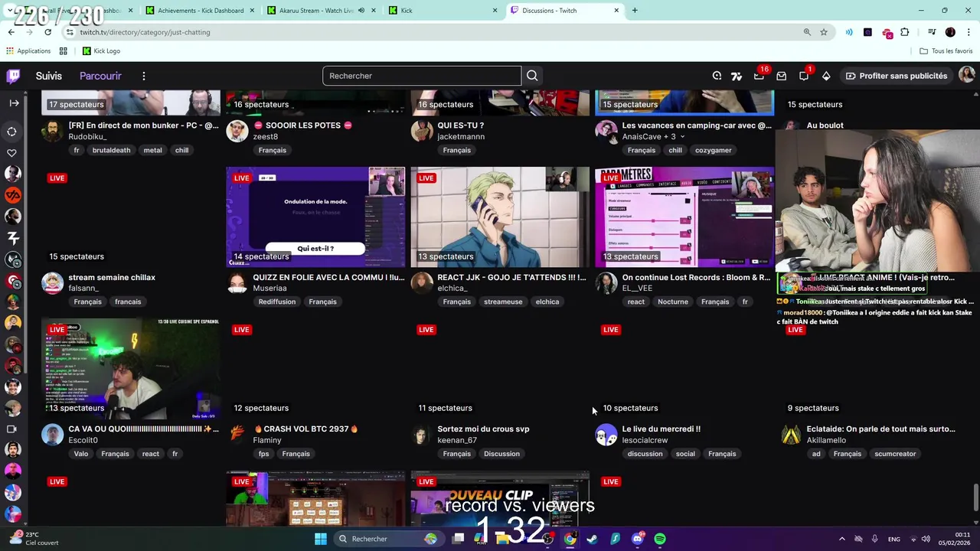
Task: Open the media controls icon in Chrome toolbar
Action: [932, 32]
